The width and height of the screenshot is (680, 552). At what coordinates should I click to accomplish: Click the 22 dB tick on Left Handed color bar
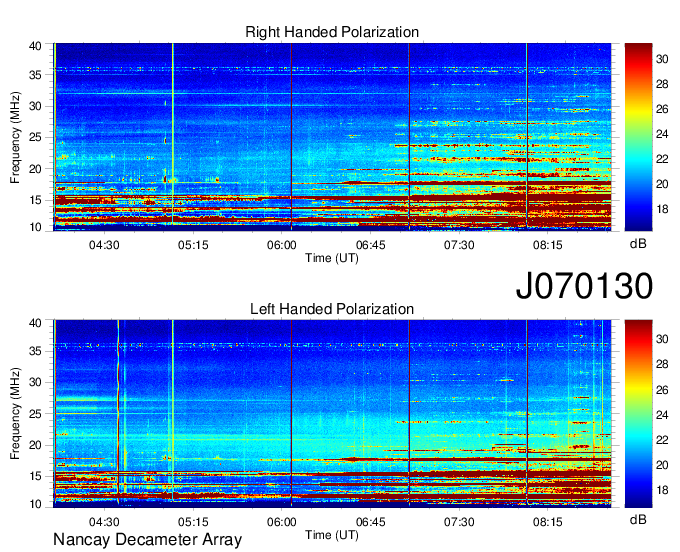click(662, 440)
